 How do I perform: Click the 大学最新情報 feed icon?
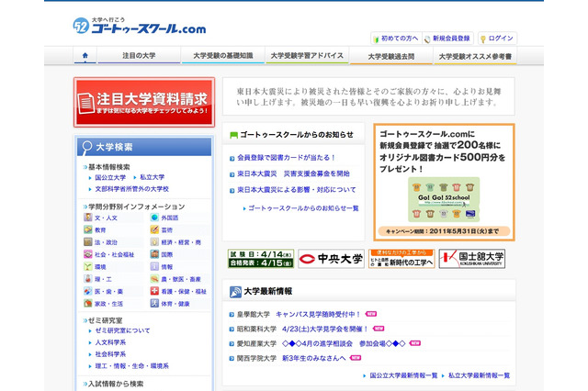click(x=235, y=292)
